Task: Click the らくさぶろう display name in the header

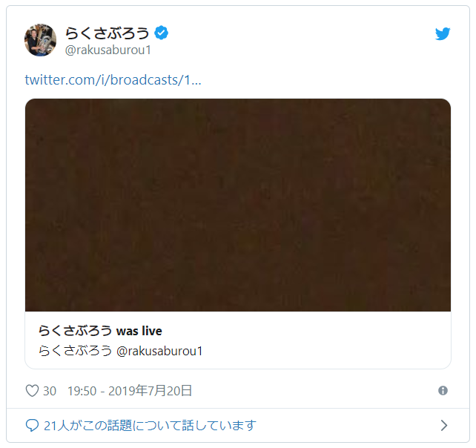Action: tap(108, 33)
